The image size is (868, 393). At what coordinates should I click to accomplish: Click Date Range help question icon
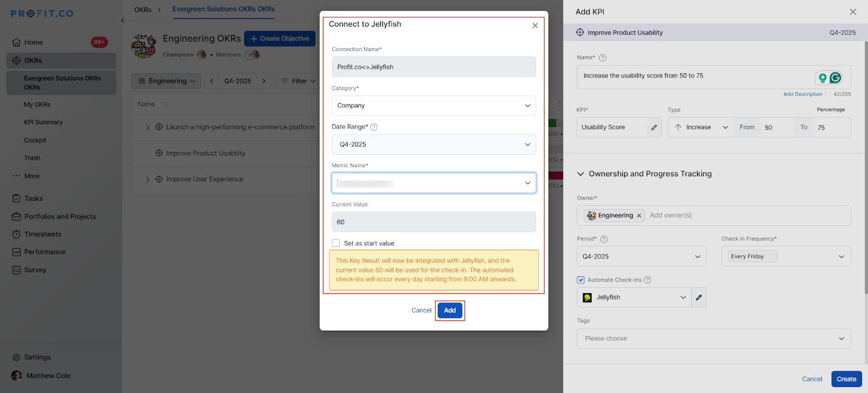click(x=374, y=127)
